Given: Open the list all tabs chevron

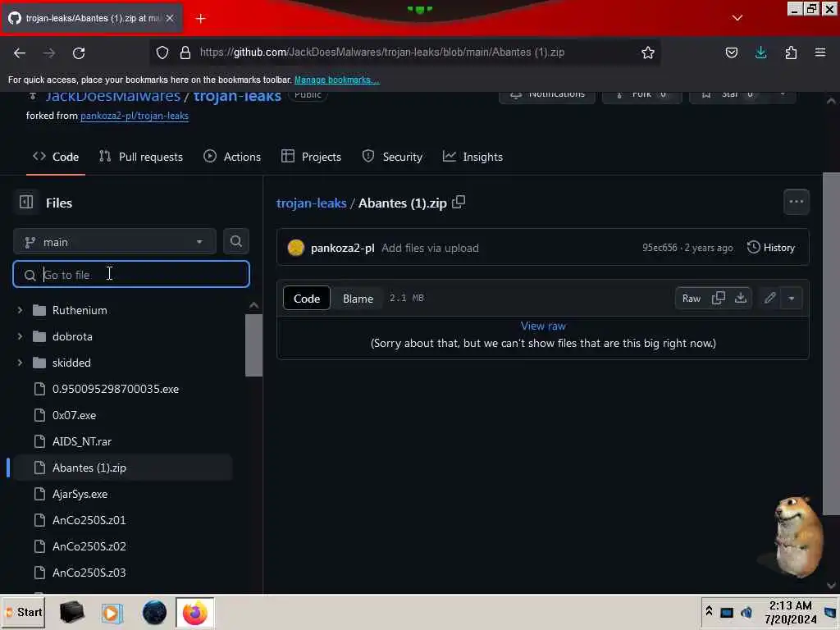Looking at the screenshot, I should tap(737, 18).
